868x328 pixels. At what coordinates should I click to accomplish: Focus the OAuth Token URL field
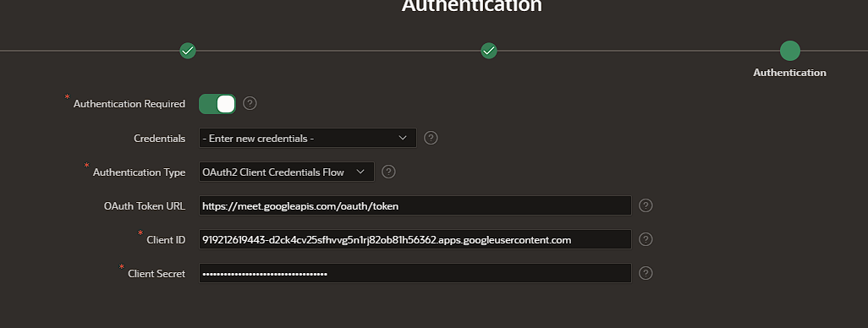[415, 205]
